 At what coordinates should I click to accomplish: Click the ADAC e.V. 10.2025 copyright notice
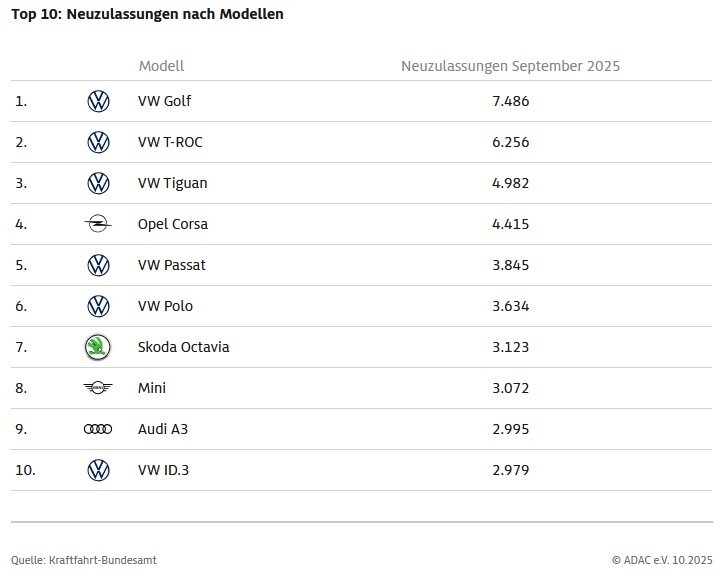660,560
